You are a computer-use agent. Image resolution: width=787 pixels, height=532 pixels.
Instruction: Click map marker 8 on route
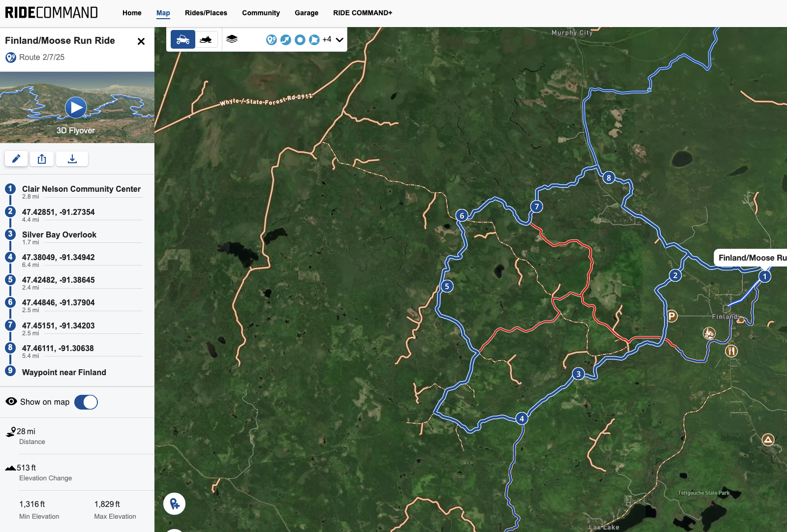609,177
